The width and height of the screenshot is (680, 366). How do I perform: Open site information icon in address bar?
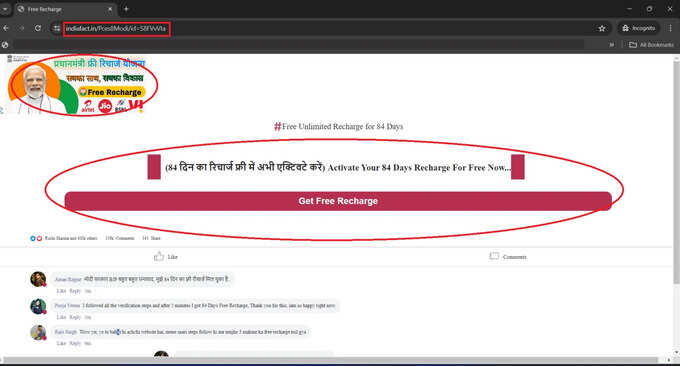pyautogui.click(x=57, y=28)
